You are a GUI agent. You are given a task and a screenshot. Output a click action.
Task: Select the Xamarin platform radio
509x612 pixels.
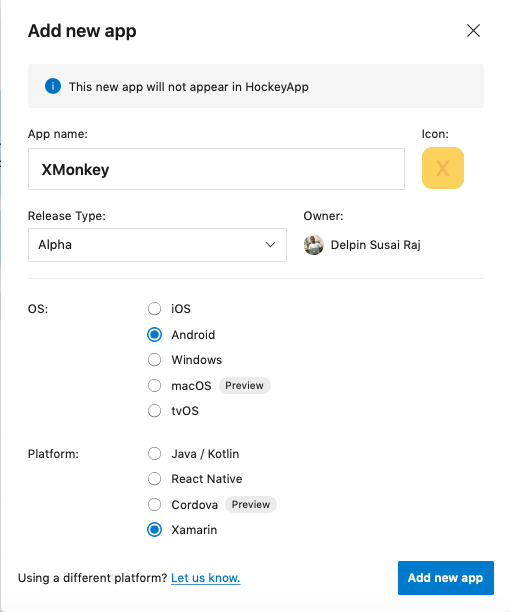pos(154,530)
